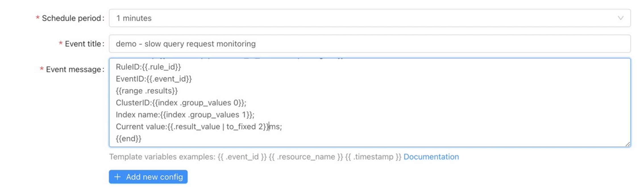Screen dimensions: 644x192
Task: Click the EventID template line
Action: point(153,79)
